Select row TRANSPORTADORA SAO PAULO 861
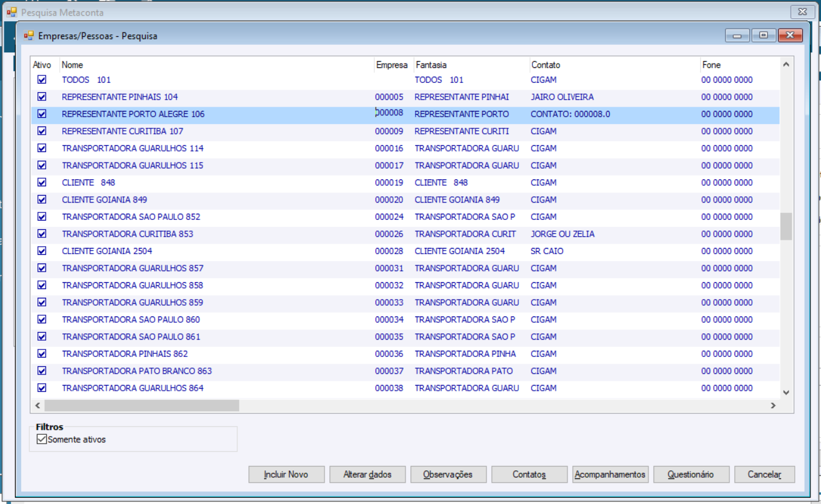 click(405, 337)
